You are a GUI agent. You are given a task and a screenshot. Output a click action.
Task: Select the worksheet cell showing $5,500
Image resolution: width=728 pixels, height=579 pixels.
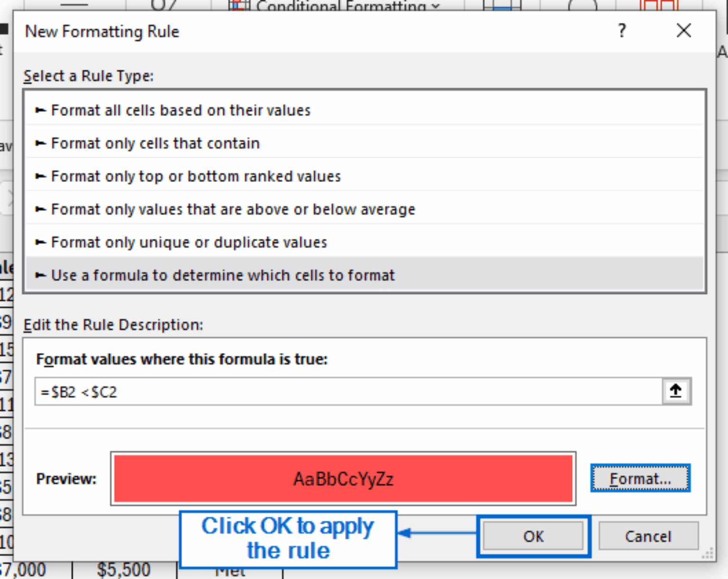125,569
